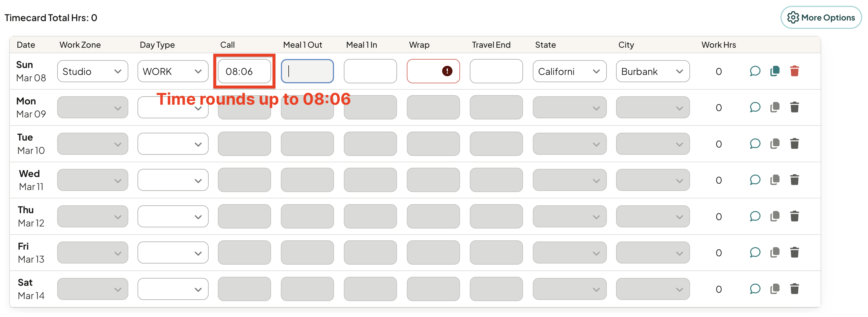
Task: Click the Work Zone column header
Action: pyautogui.click(x=80, y=45)
